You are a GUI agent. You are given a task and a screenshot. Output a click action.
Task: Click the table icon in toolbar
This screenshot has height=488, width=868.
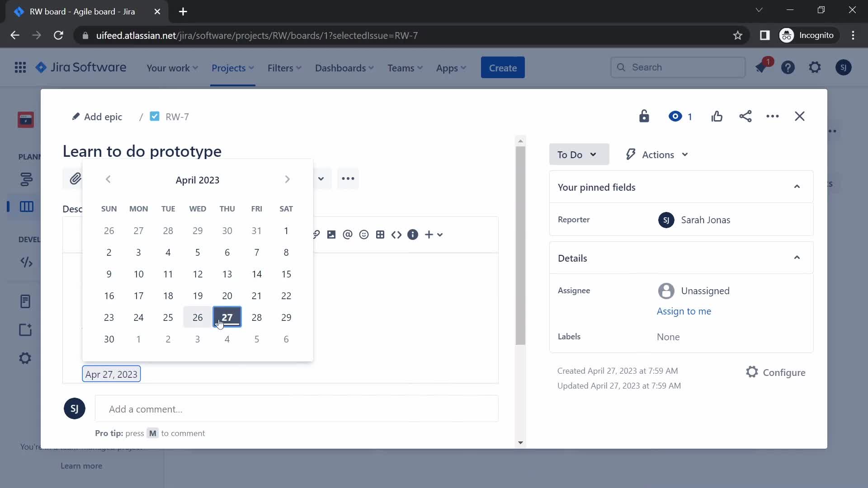click(380, 235)
